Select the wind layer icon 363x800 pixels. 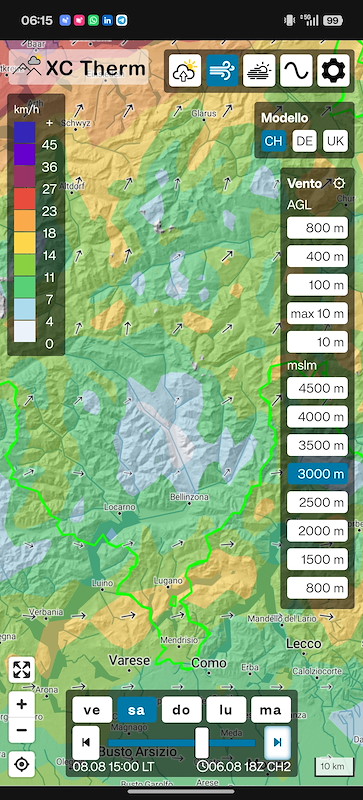223,71
